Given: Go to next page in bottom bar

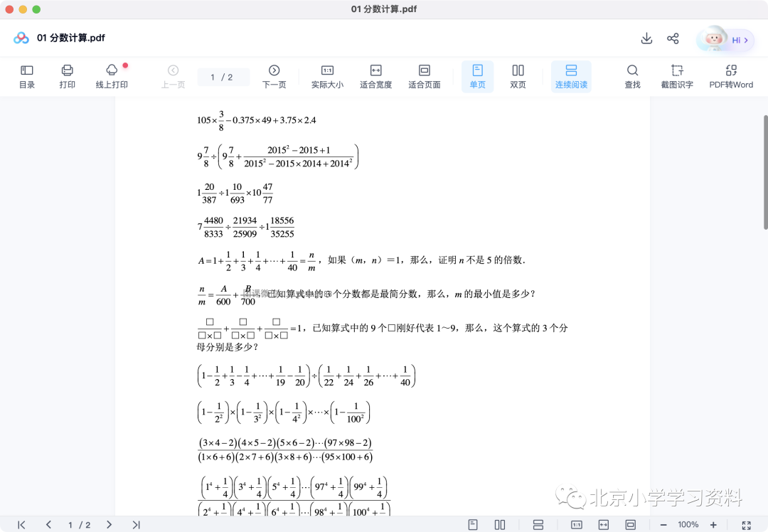Looking at the screenshot, I should [x=110, y=525].
